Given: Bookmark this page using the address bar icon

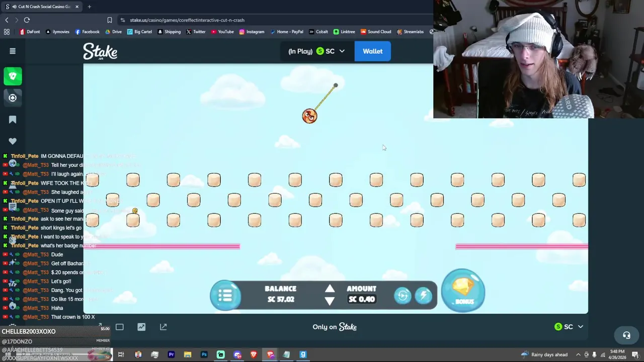Looking at the screenshot, I should click(109, 20).
